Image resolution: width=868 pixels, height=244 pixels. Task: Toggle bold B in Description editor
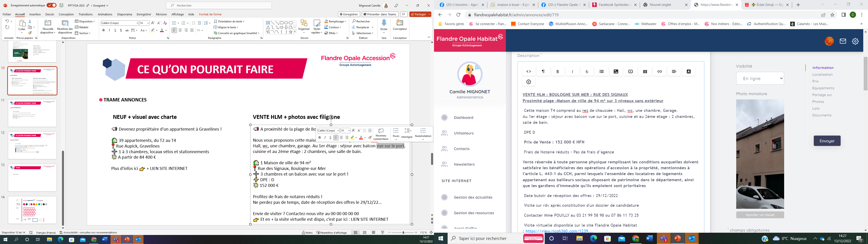pos(558,71)
